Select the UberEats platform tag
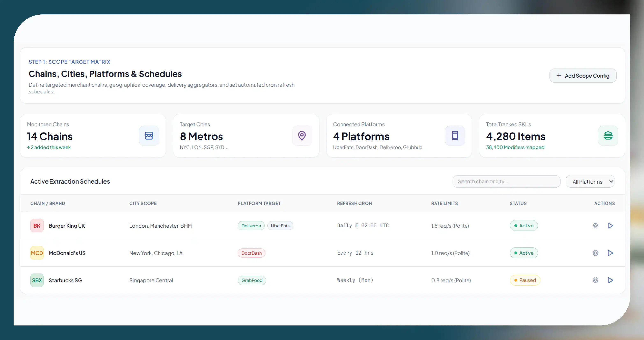644x340 pixels. [280, 225]
